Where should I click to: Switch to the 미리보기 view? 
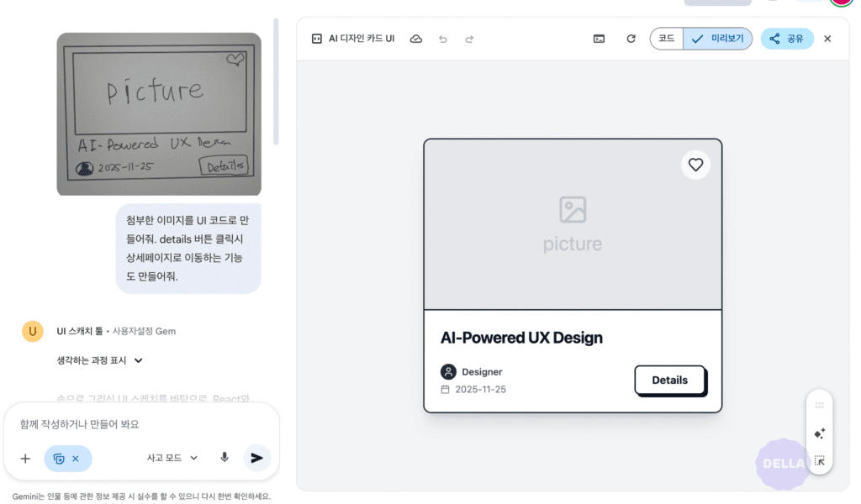718,39
